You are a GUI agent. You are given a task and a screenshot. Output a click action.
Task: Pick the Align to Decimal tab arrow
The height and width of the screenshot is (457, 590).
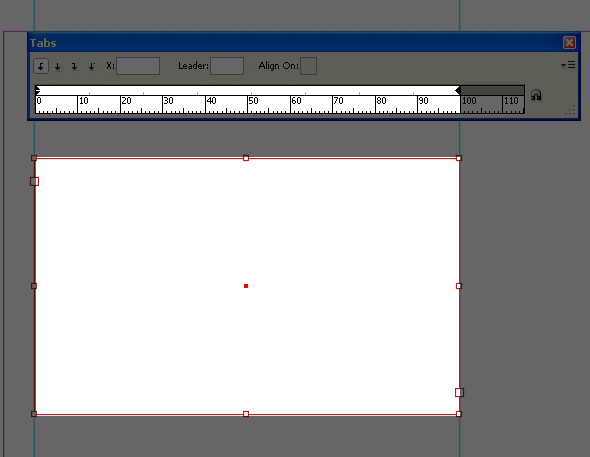[x=91, y=67]
